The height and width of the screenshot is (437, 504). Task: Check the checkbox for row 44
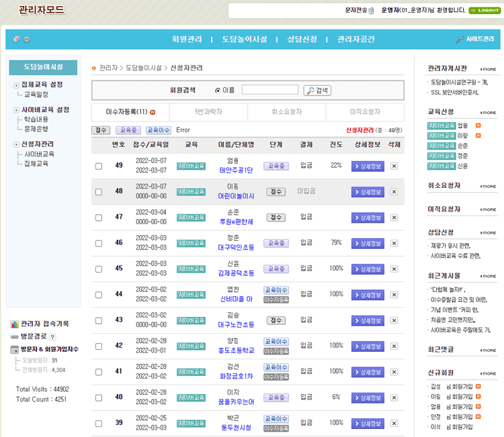[x=99, y=295]
